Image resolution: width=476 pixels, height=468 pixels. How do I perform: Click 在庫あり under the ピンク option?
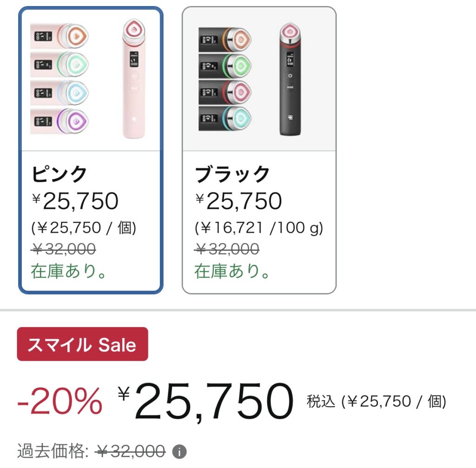(69, 271)
